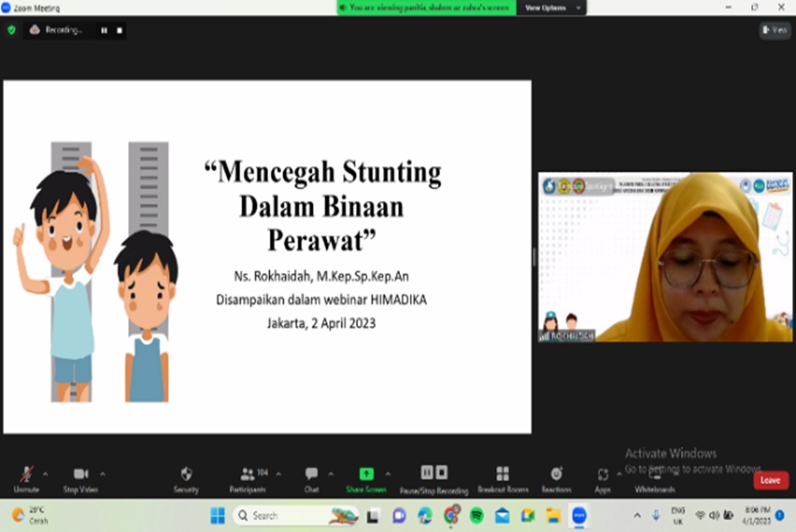Pause the recording from top indicator

(104, 30)
